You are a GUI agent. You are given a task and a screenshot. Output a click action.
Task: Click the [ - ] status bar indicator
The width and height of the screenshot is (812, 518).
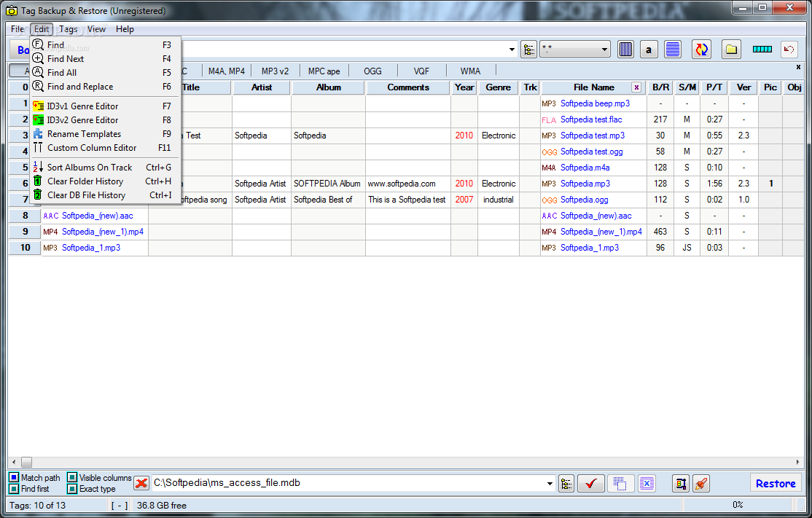tap(120, 506)
